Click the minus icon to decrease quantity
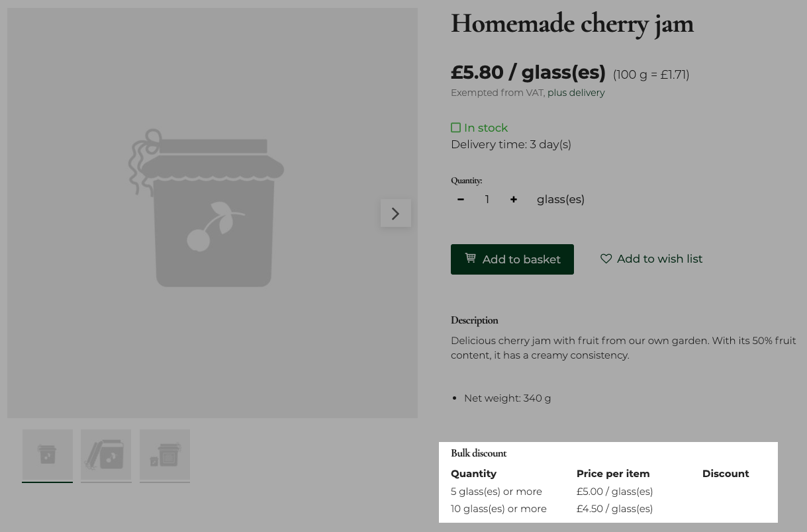The width and height of the screenshot is (807, 532). click(x=460, y=199)
